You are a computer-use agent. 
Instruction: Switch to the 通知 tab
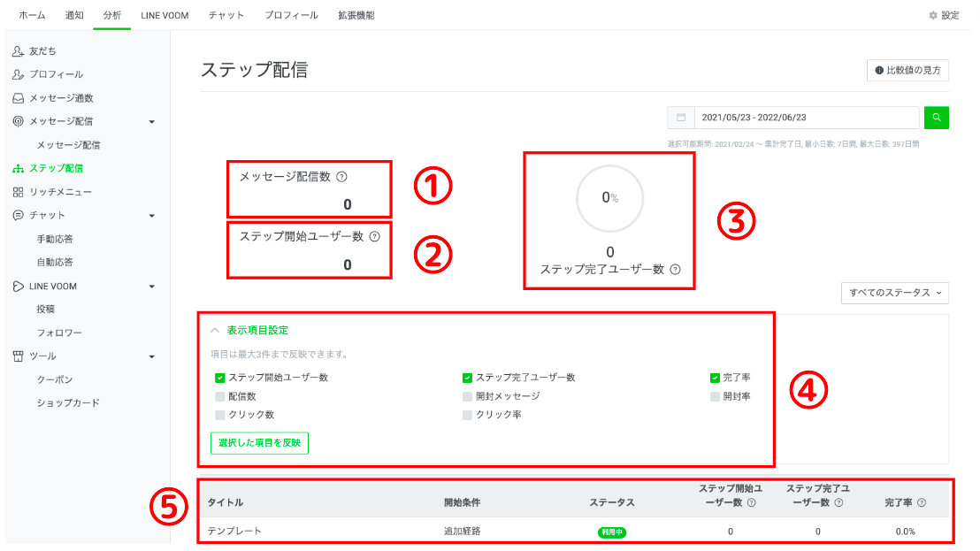(x=74, y=15)
